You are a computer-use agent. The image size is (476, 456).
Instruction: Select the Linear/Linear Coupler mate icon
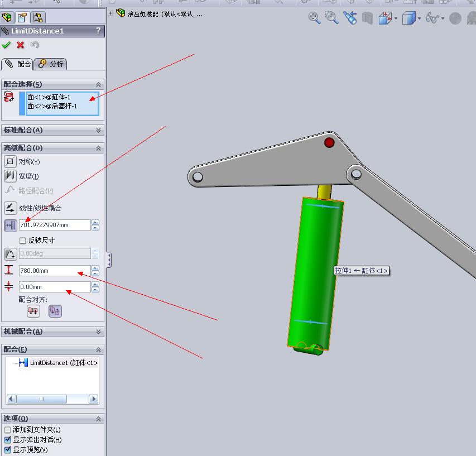pos(10,208)
